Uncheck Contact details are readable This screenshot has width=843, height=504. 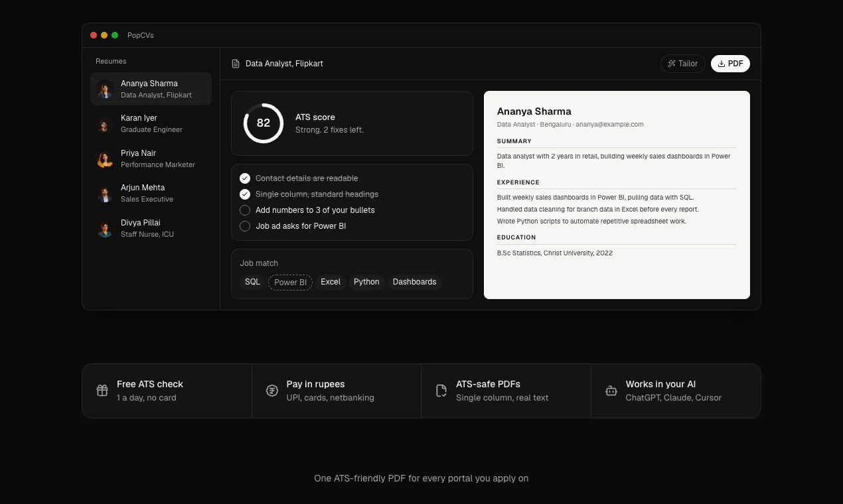pos(245,178)
